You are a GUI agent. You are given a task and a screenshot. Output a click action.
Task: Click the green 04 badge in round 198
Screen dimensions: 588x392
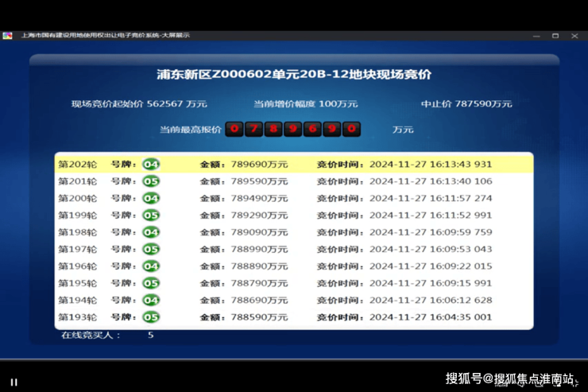(151, 232)
